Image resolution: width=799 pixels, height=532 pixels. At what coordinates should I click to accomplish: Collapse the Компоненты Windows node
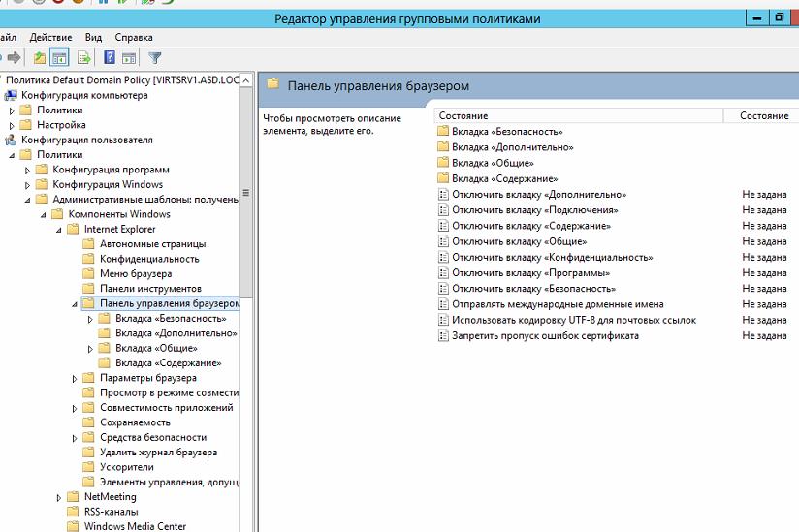[44, 215]
